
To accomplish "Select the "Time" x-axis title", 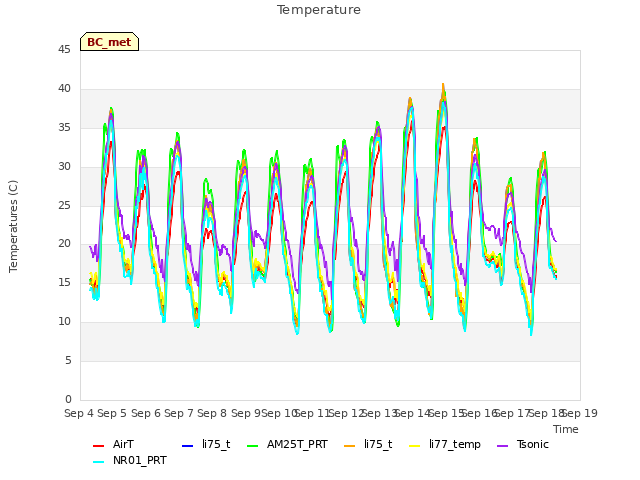I will [x=566, y=429].
